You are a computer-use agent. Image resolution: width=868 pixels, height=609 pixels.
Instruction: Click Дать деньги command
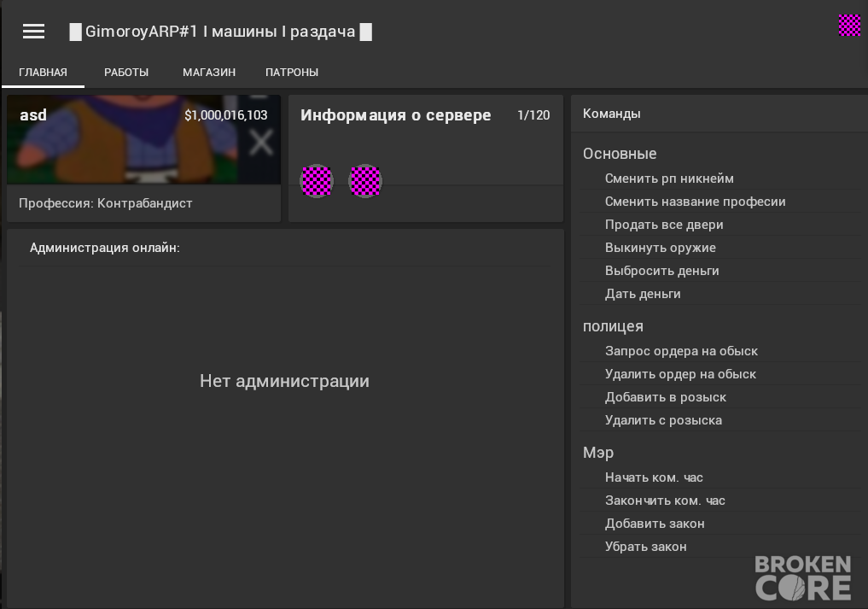(720, 294)
